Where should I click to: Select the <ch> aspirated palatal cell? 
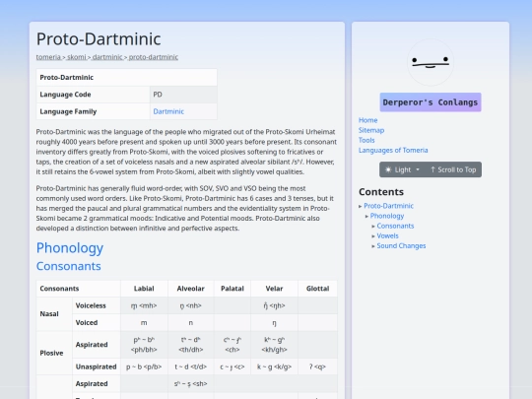point(233,345)
